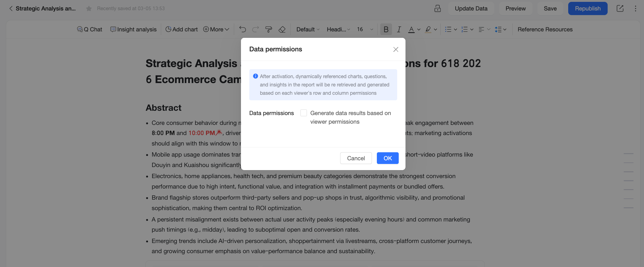The width and height of the screenshot is (644, 267).
Task: Click the Save button
Action: click(550, 9)
